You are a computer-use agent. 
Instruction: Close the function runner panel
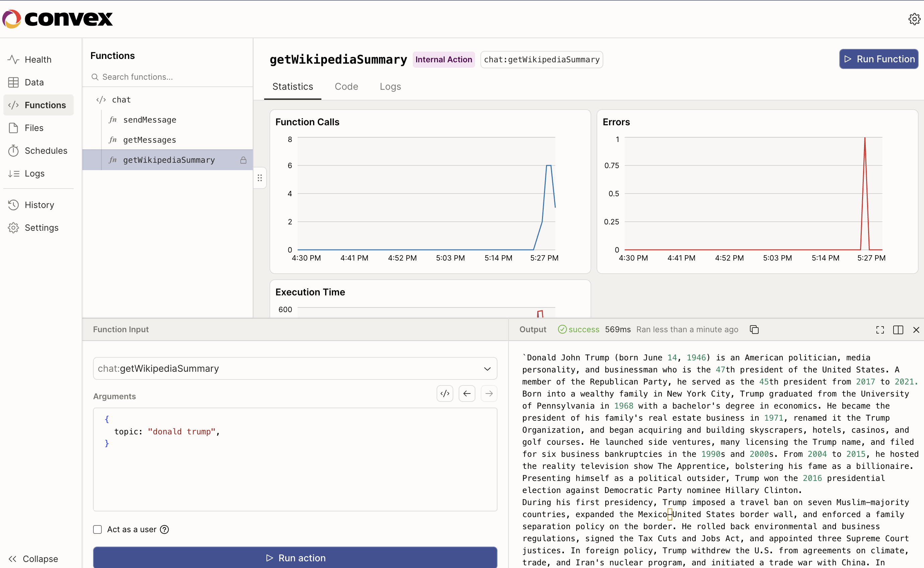916,330
